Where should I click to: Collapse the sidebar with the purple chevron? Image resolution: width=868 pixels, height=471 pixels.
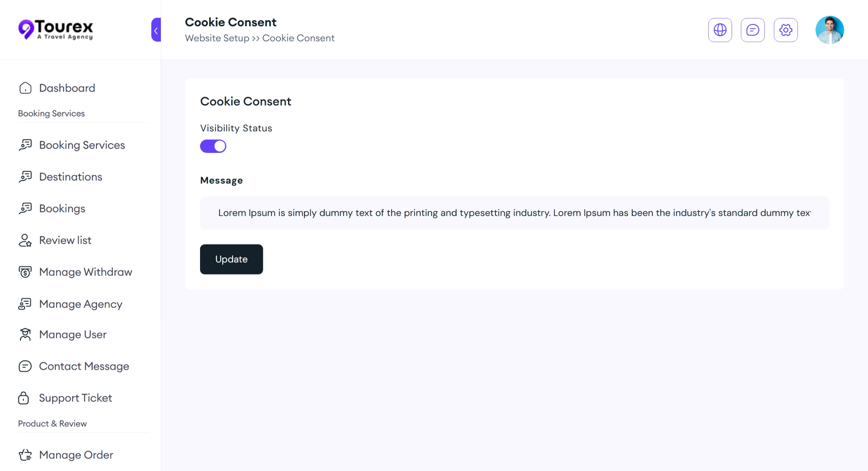coord(156,30)
